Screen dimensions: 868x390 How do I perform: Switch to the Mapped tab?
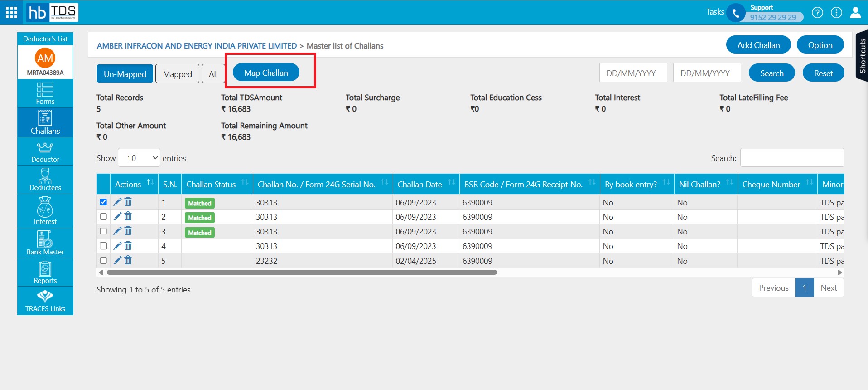178,73
